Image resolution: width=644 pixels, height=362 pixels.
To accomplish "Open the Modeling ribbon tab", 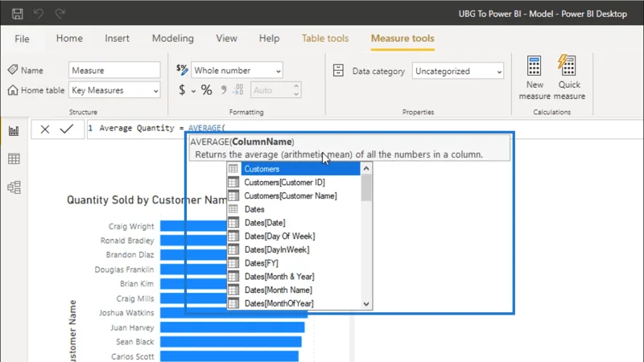I will click(173, 38).
